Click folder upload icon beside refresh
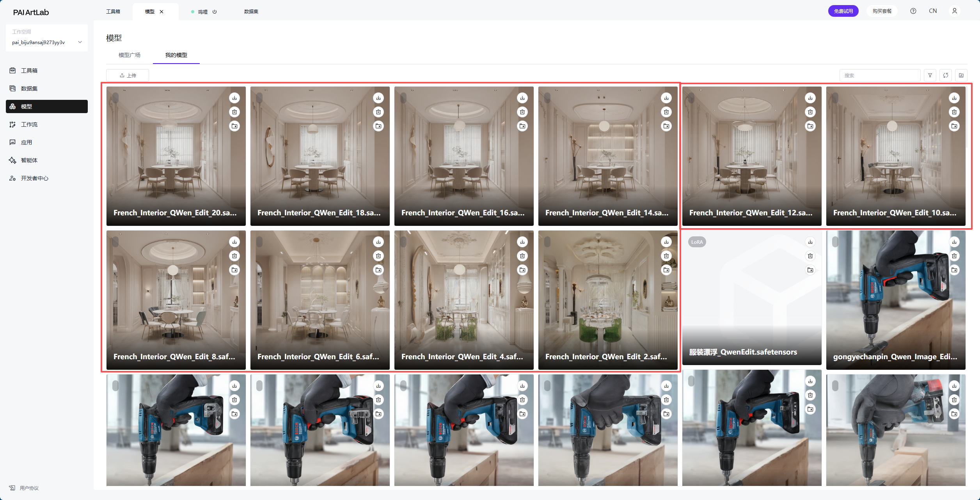This screenshot has height=500, width=980. point(961,75)
